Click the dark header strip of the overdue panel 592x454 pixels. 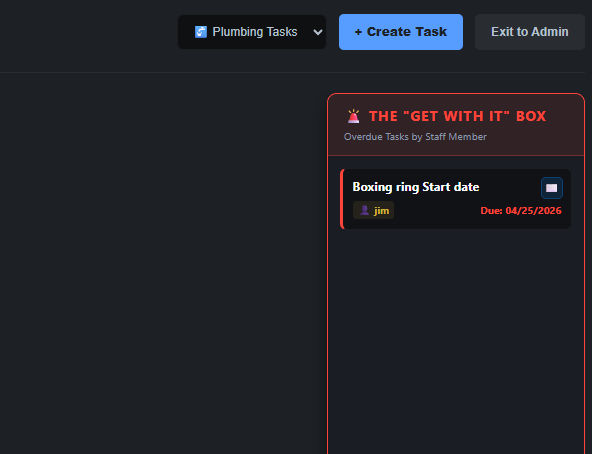coord(456,125)
